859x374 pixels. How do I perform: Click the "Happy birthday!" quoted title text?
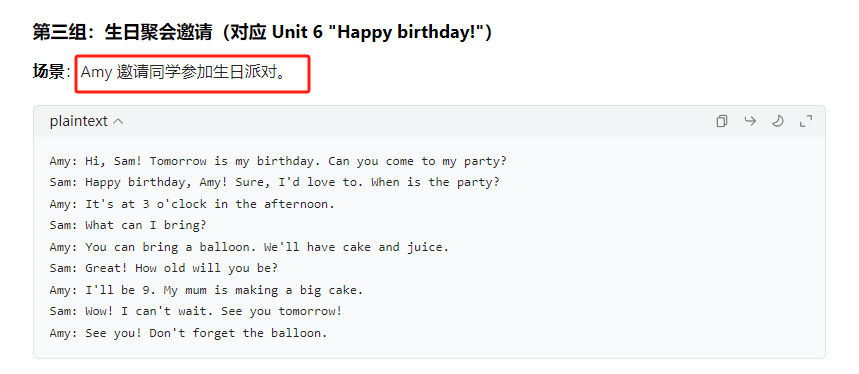coord(406,32)
